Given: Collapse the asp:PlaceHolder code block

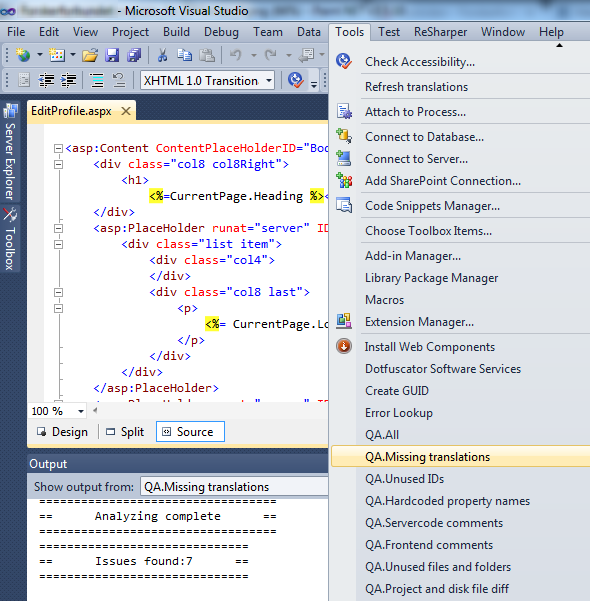Looking at the screenshot, I should (x=58, y=228).
